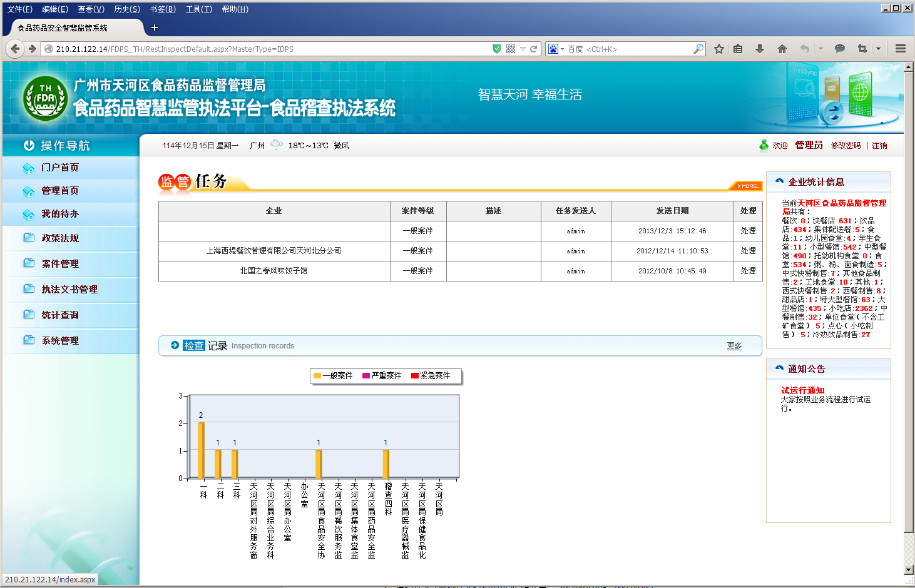Open the bookmarks list icon
The height and width of the screenshot is (588, 915).
point(738,49)
